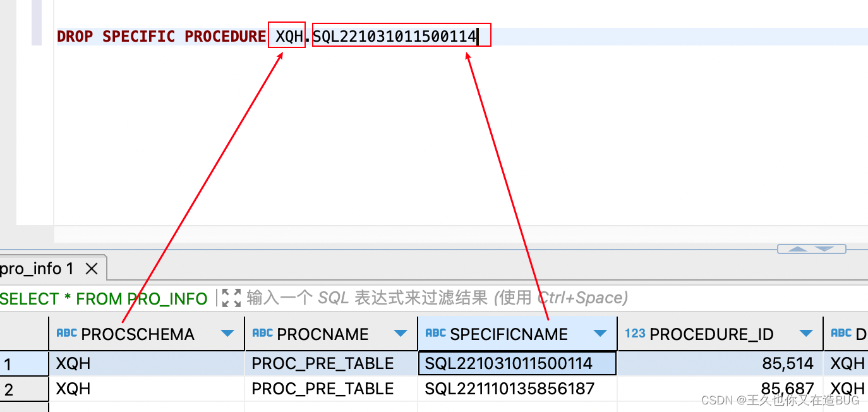The image size is (868, 412).
Task: Open the PROCNAME column filter dropdown
Action: tap(402, 334)
